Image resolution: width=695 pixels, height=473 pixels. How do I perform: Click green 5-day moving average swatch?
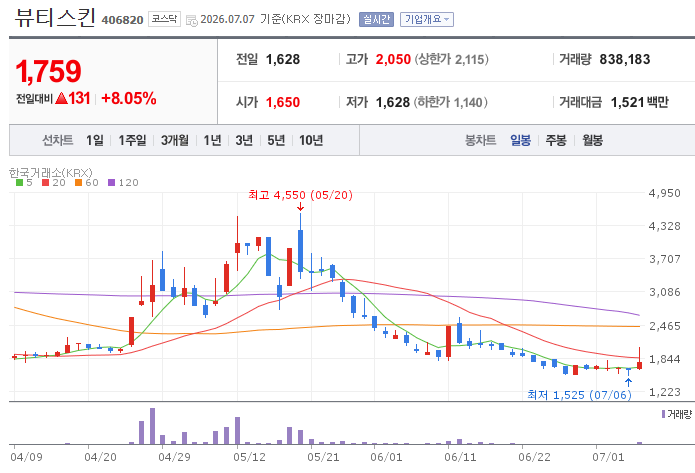click(19, 183)
